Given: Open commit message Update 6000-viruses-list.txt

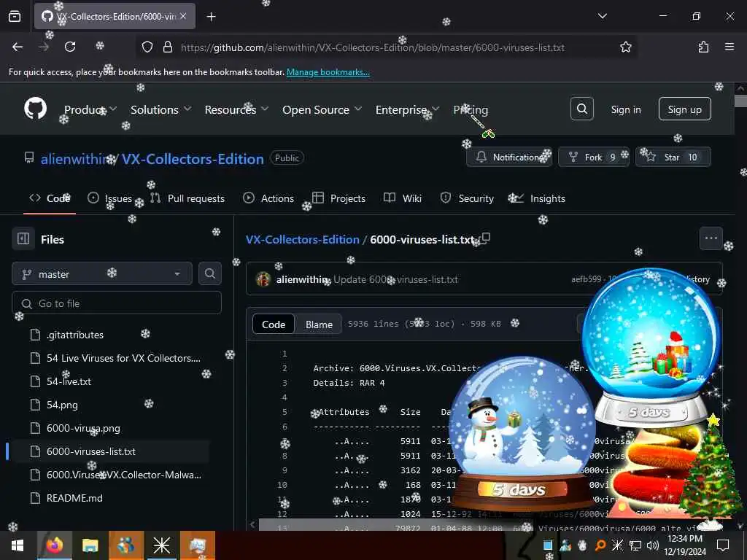Looking at the screenshot, I should [x=395, y=279].
